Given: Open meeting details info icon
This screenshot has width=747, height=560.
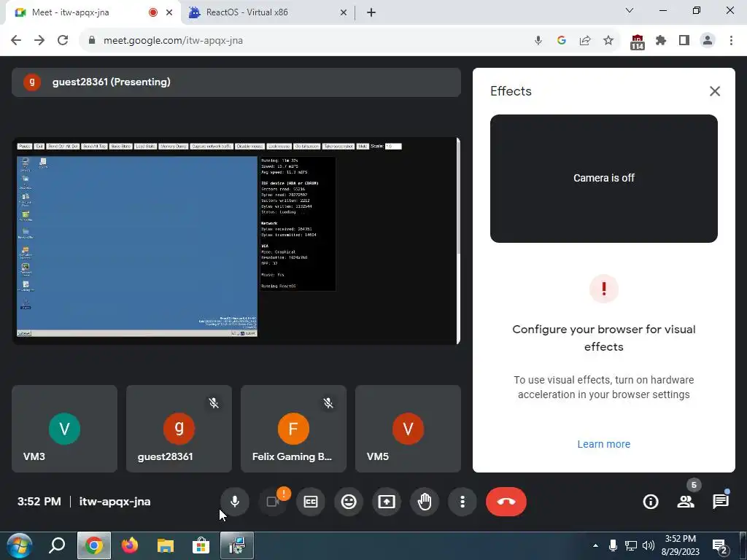Looking at the screenshot, I should click(651, 502).
